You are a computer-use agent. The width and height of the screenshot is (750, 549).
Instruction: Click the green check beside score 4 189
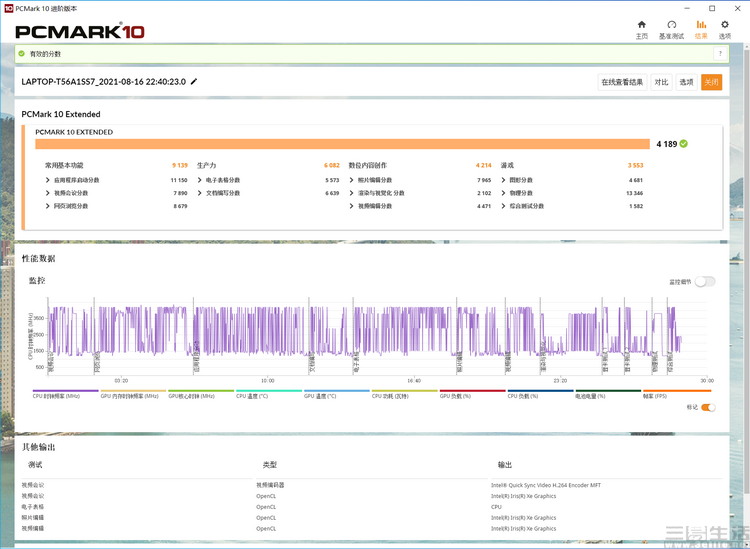[684, 143]
